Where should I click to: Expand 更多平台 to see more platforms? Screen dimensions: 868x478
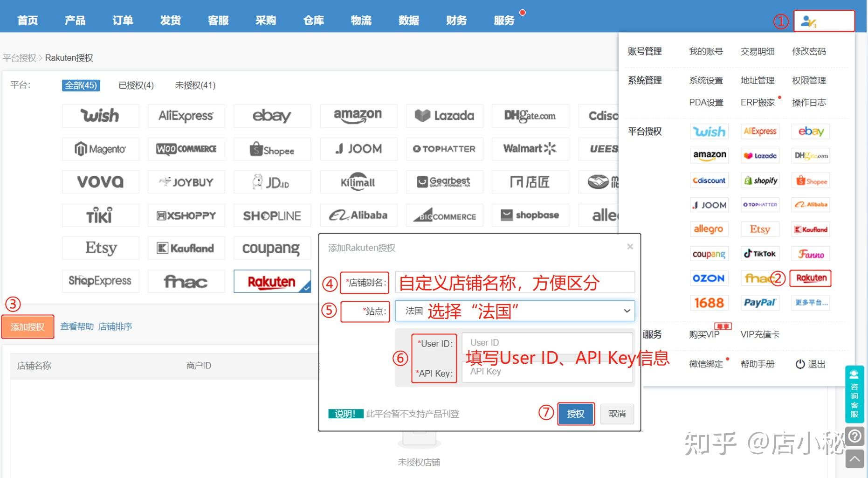811,303
